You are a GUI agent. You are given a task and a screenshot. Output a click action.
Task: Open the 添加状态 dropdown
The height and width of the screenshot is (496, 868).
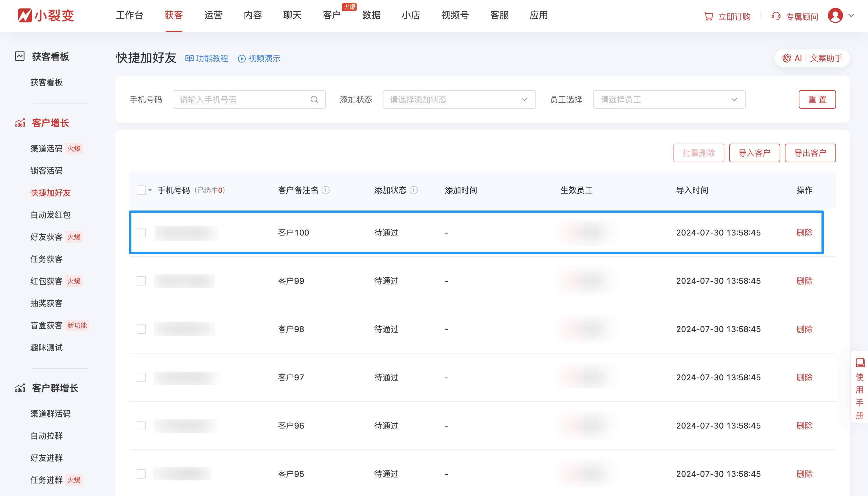point(459,99)
